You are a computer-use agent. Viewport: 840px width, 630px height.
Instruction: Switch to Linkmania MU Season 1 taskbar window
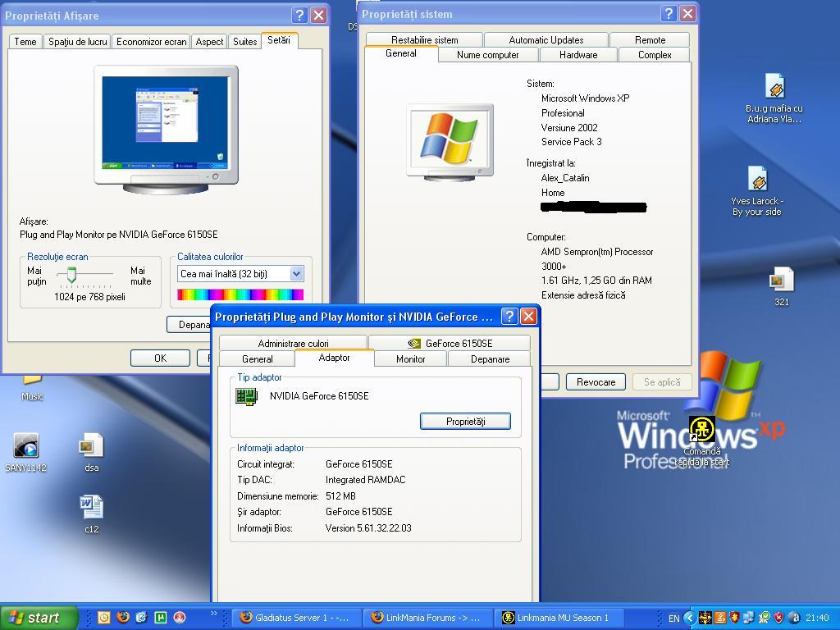tap(559, 618)
